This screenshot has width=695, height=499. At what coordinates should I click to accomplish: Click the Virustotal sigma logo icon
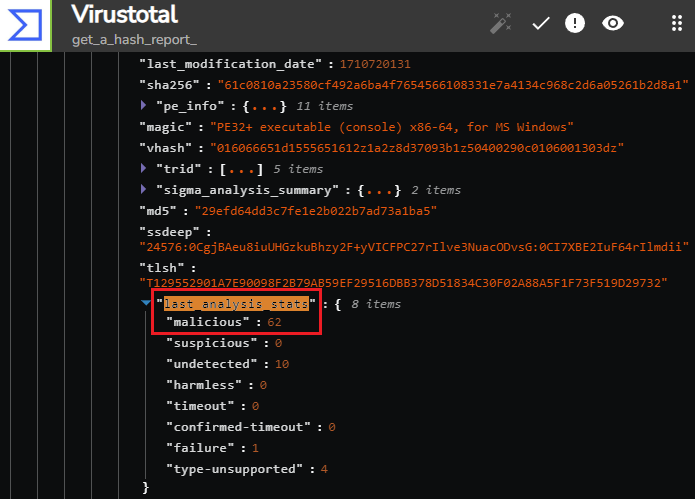pos(25,25)
